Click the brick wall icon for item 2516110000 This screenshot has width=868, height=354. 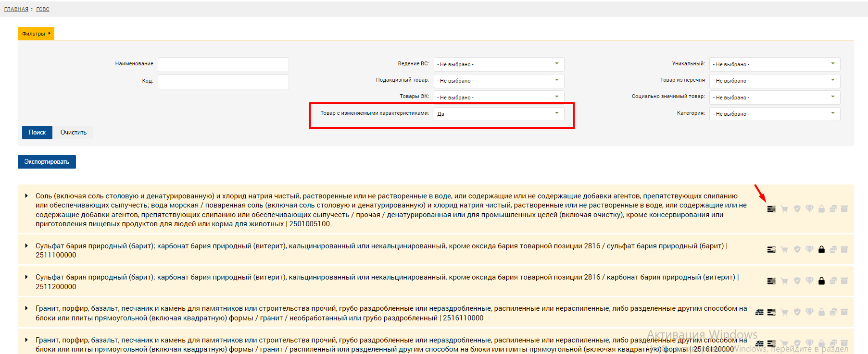pyautogui.click(x=759, y=312)
